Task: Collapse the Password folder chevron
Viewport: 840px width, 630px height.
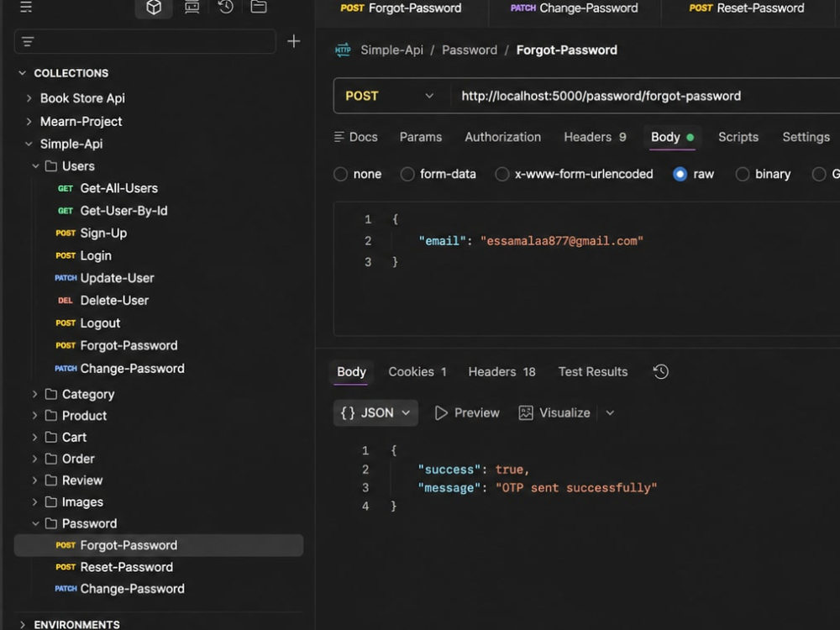Action: (x=35, y=523)
